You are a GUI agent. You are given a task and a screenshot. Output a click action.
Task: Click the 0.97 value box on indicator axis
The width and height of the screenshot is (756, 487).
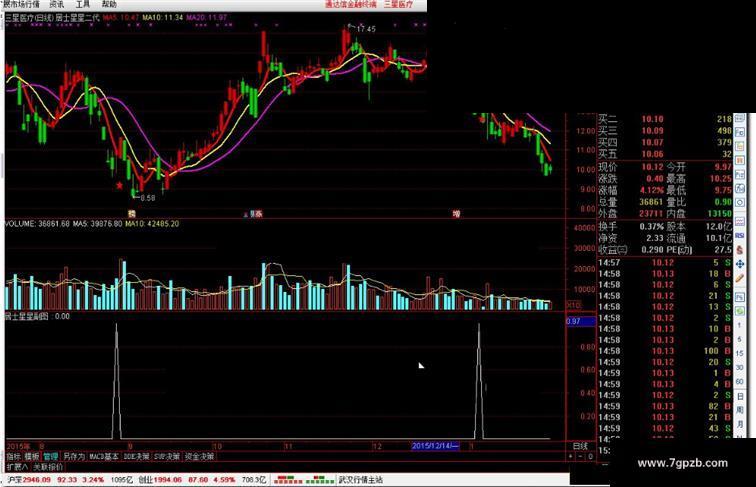[581, 321]
